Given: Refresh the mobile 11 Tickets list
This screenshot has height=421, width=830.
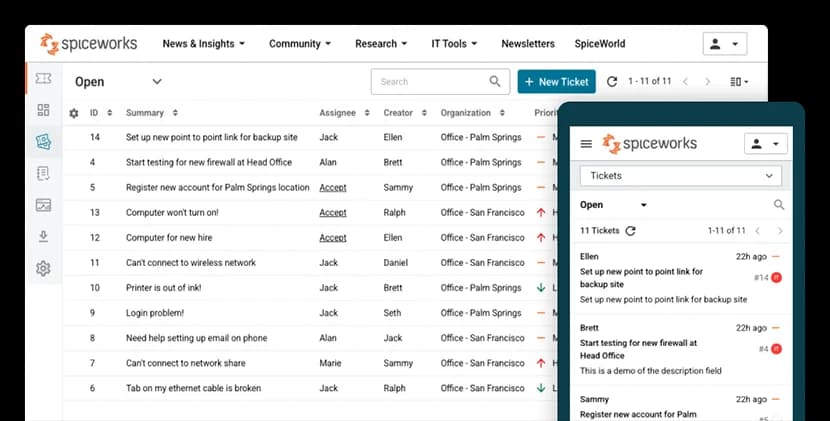Looking at the screenshot, I should [x=630, y=230].
